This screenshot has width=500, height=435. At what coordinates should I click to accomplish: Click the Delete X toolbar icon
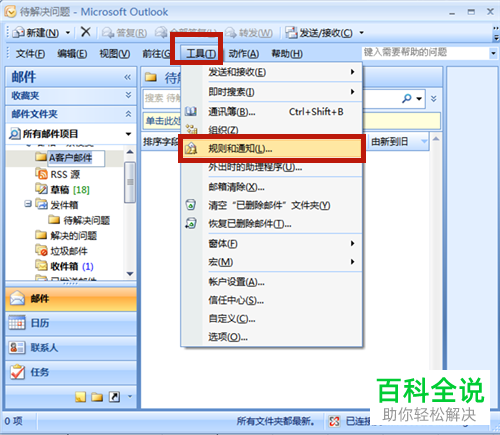86,32
